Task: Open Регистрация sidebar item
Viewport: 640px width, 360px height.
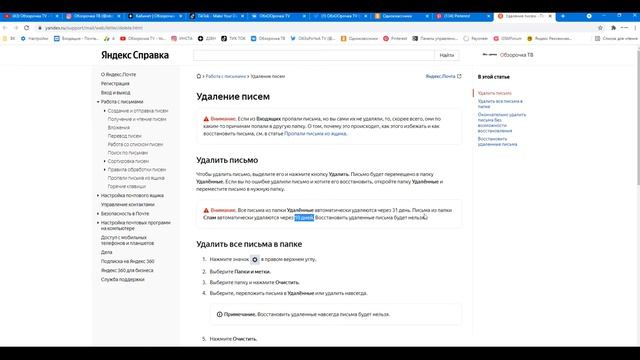Action: pyautogui.click(x=115, y=84)
